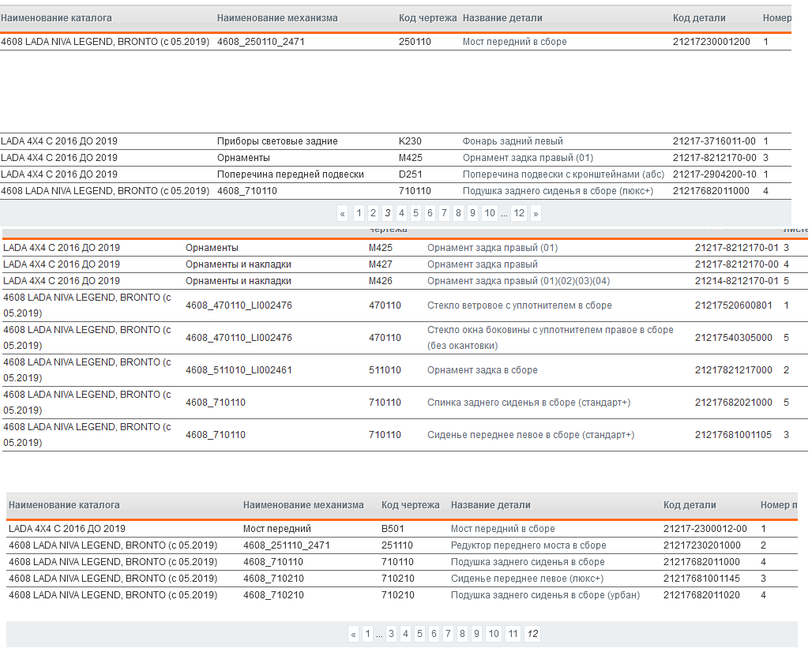Select drawing code M426
This screenshot has width=812, height=652.
point(381,281)
